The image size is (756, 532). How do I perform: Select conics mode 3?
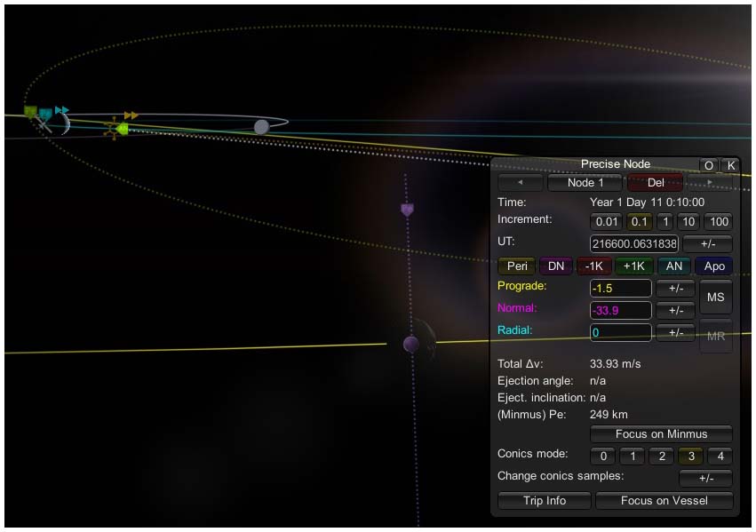coord(691,456)
